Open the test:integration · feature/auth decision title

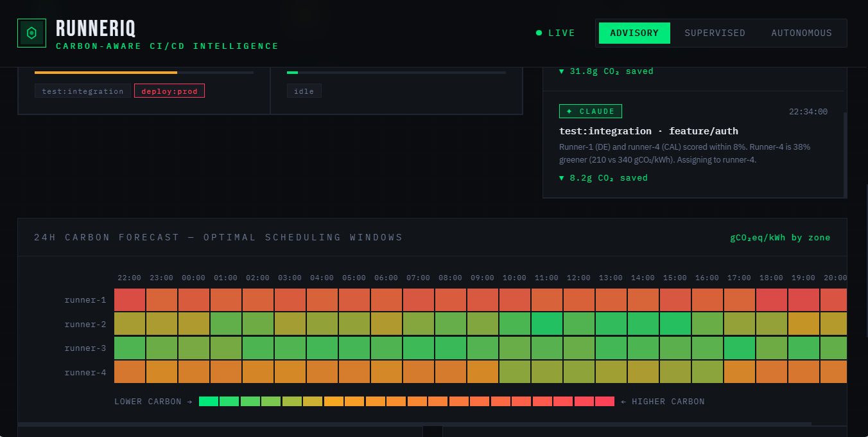coord(648,131)
